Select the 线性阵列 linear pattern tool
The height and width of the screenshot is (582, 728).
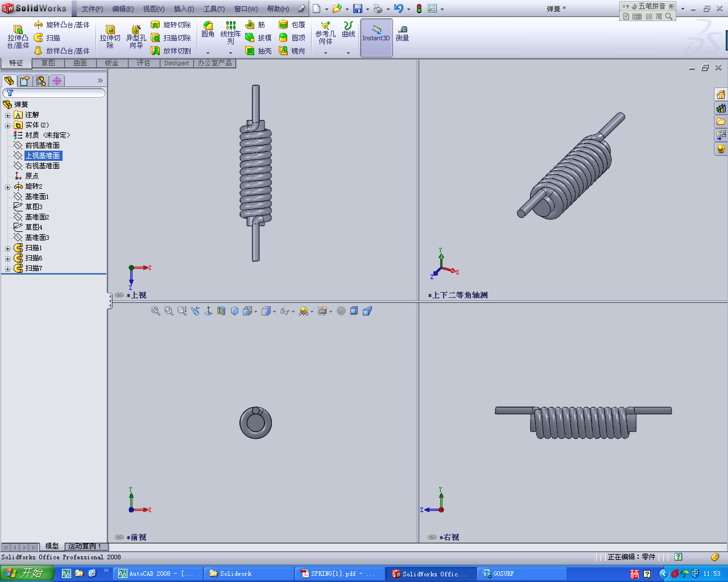230,33
